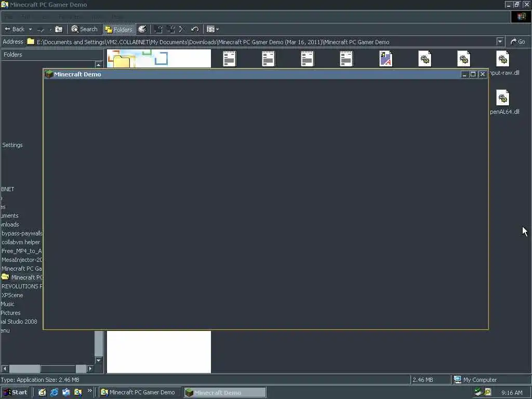The width and height of the screenshot is (532, 399).
Task: Click the Folders pane scroll-up arrow
Action: (x=98, y=64)
